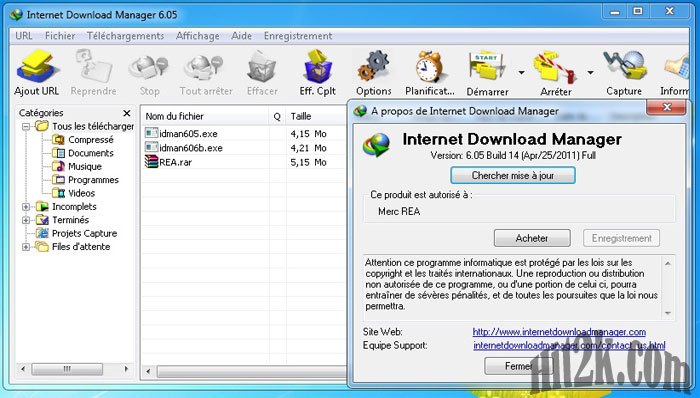Open the Affichage menu
700x398 pixels.
[197, 36]
